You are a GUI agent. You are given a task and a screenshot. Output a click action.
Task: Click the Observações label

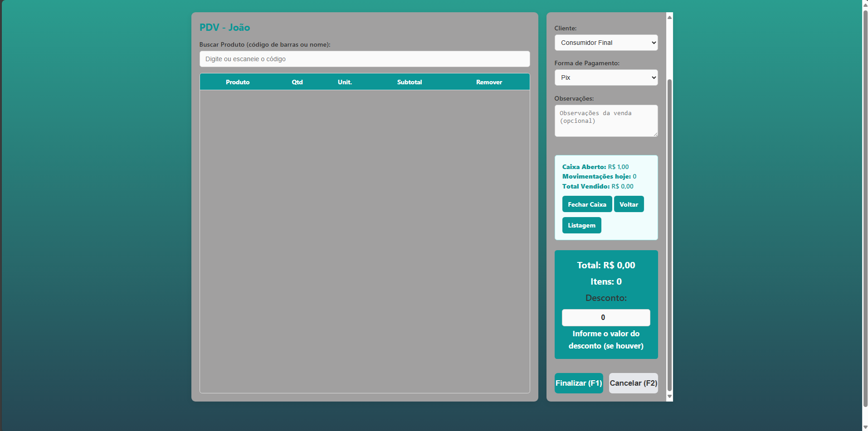(x=574, y=98)
